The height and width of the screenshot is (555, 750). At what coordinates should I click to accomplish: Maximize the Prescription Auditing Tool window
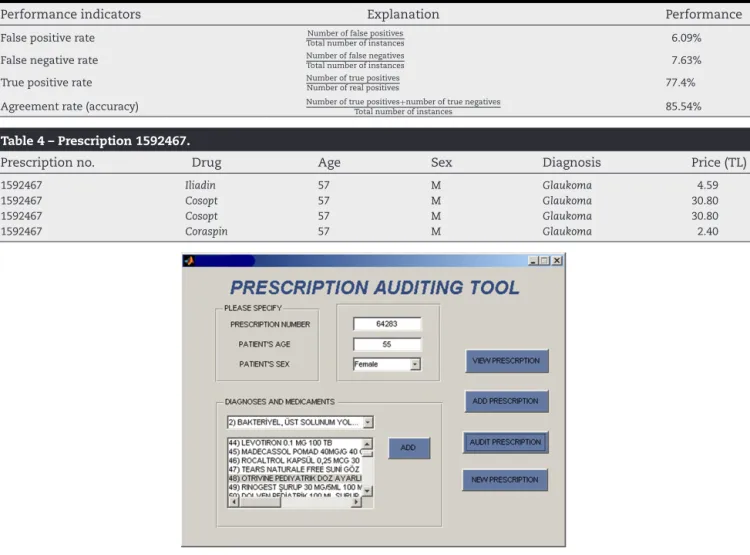(x=545, y=261)
